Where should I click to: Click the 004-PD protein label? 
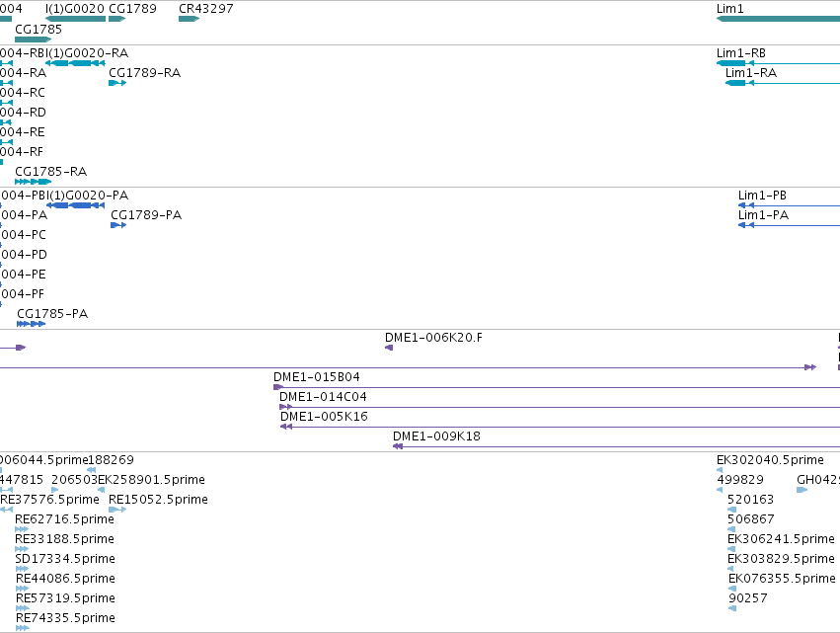(x=24, y=255)
